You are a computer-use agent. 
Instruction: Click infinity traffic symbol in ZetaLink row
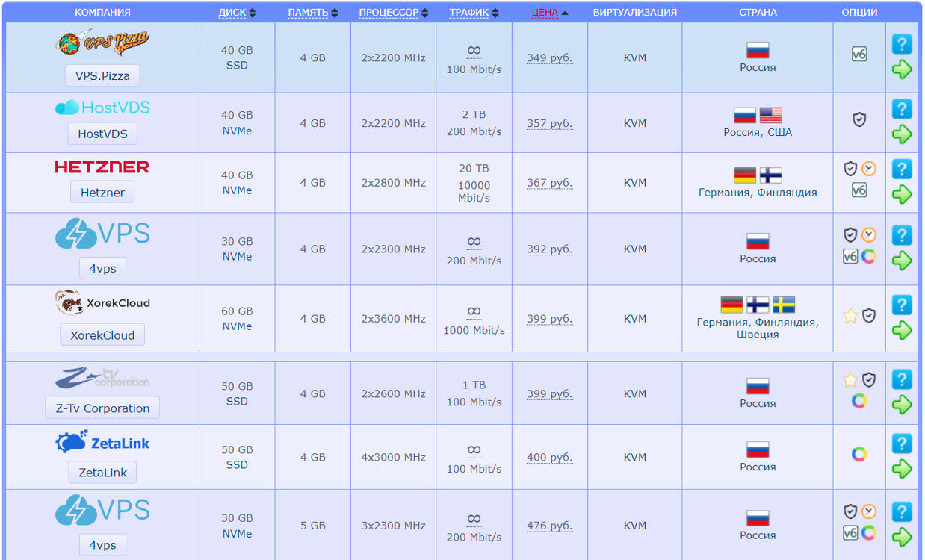coord(474,449)
